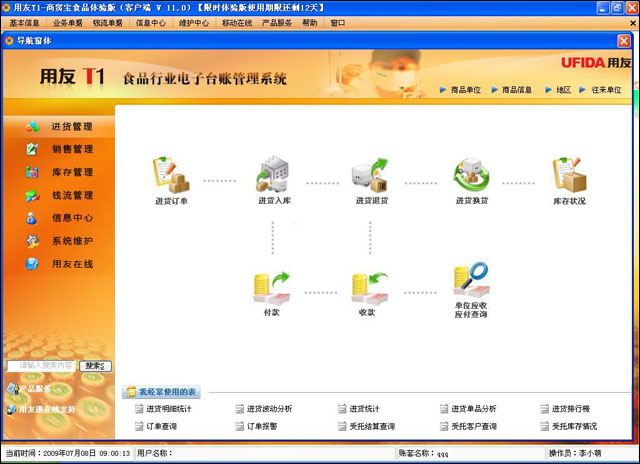Image resolution: width=640 pixels, height=464 pixels.
Task: Click the 用友通在线支持 icon
Action: click(12, 409)
